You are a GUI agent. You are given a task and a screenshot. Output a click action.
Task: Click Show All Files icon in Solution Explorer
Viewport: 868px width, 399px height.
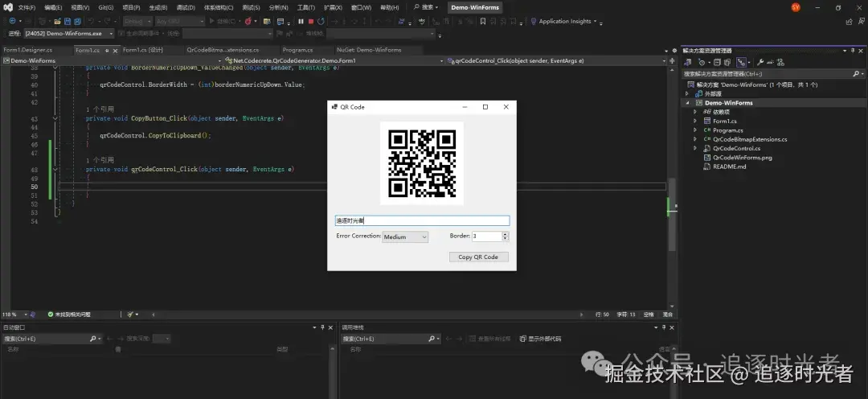coord(727,62)
